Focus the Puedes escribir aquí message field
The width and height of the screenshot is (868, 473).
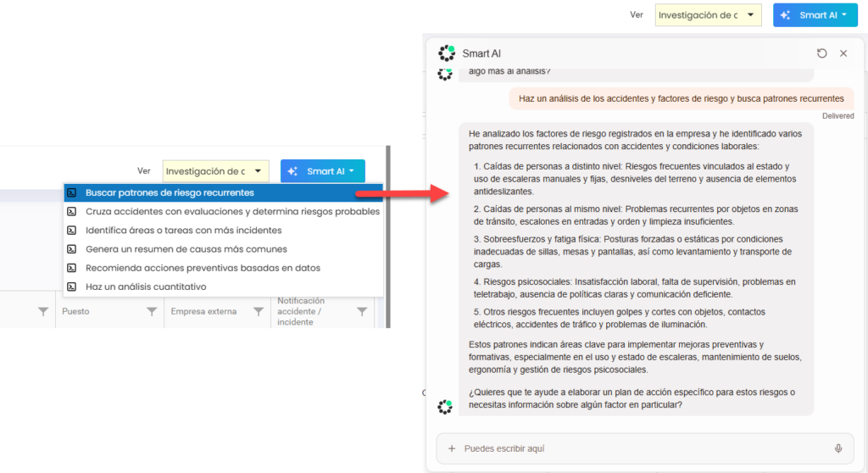[x=645, y=448]
